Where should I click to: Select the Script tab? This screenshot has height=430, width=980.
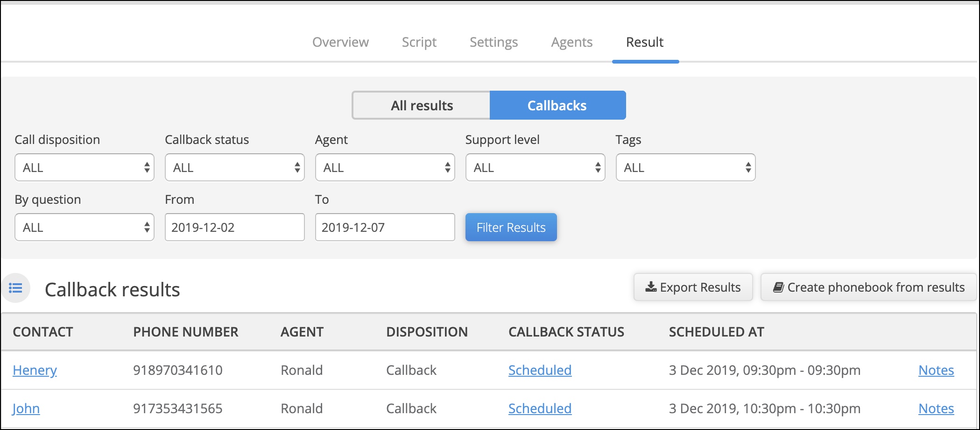click(x=419, y=42)
